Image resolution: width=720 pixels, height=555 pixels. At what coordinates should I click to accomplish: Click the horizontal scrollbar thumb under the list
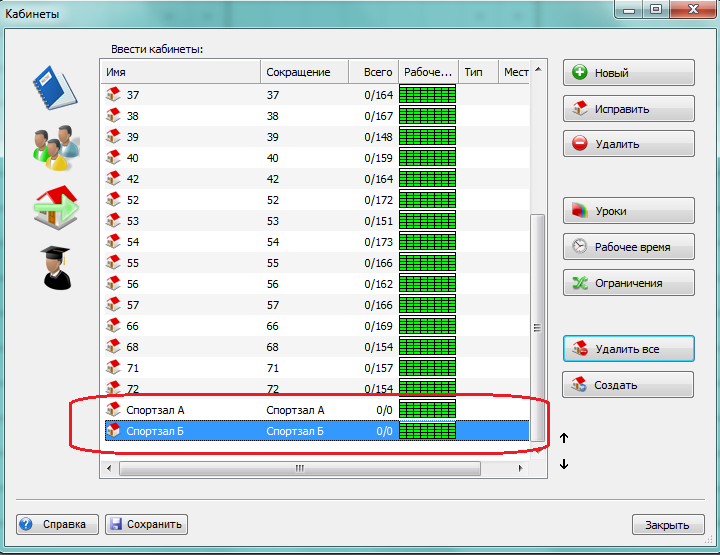click(298, 467)
